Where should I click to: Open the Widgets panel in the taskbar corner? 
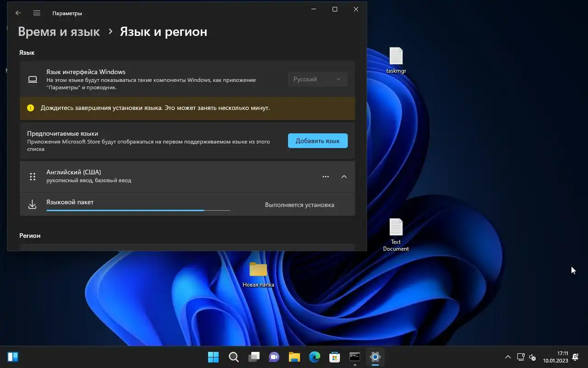click(x=13, y=357)
